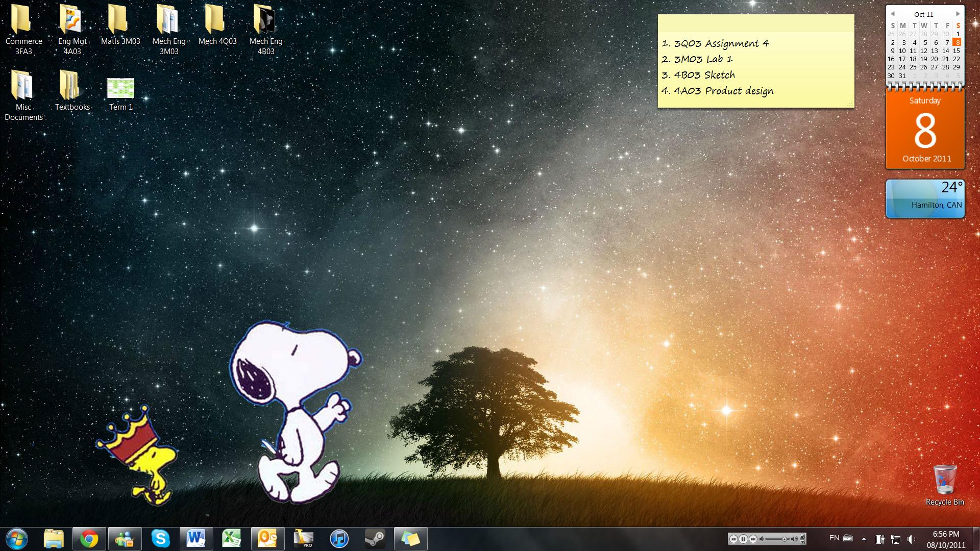
Task: Select the Misc Documents folder icon
Action: [x=23, y=95]
